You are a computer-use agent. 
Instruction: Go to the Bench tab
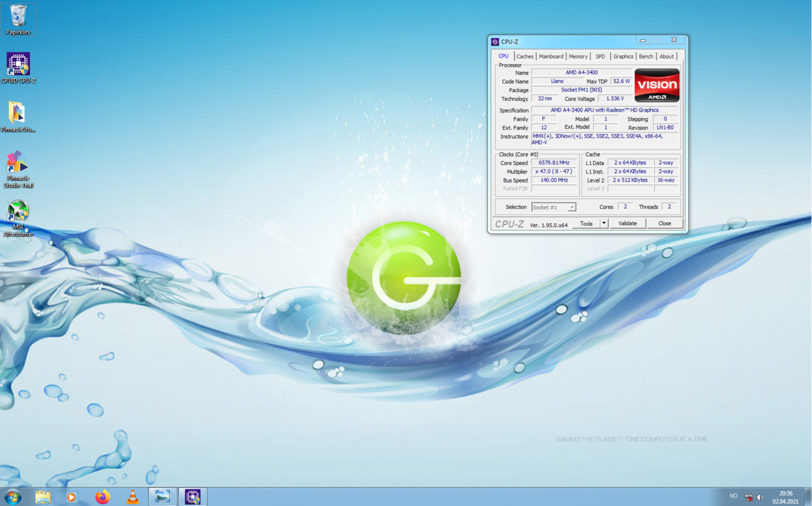646,56
